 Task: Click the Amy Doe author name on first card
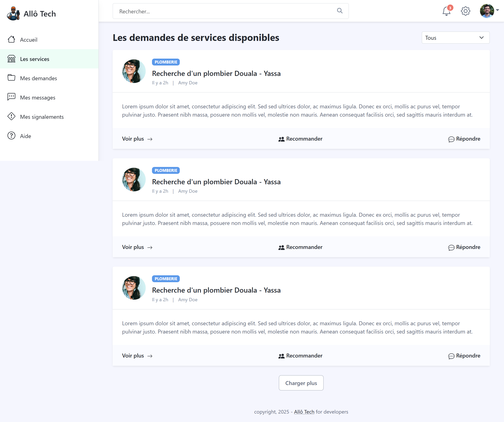(188, 83)
